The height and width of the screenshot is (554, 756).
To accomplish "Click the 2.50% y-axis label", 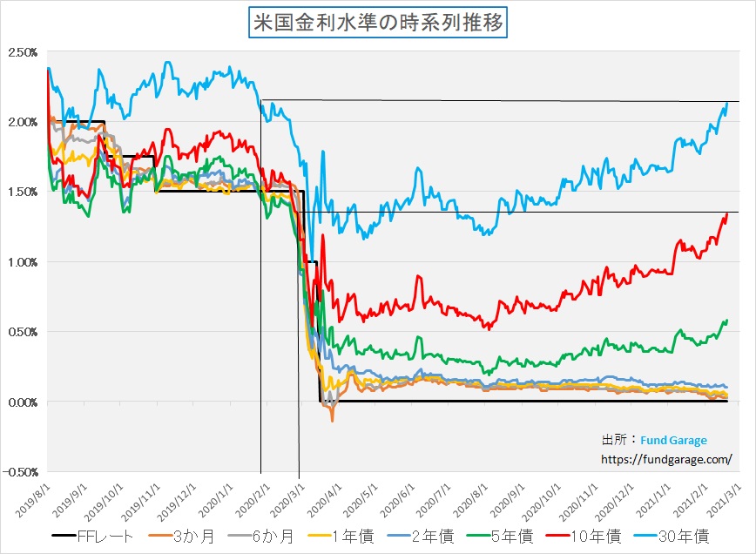I will 22,52.
